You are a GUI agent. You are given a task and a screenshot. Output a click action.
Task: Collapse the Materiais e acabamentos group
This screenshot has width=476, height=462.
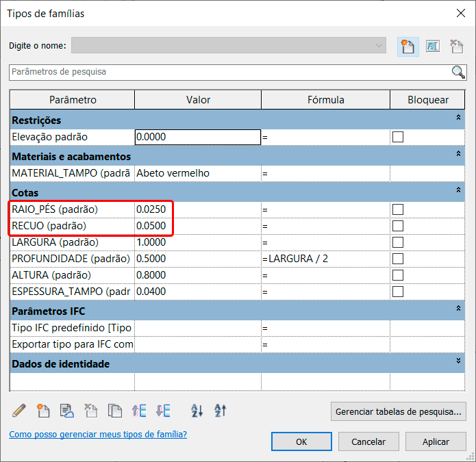[458, 154]
